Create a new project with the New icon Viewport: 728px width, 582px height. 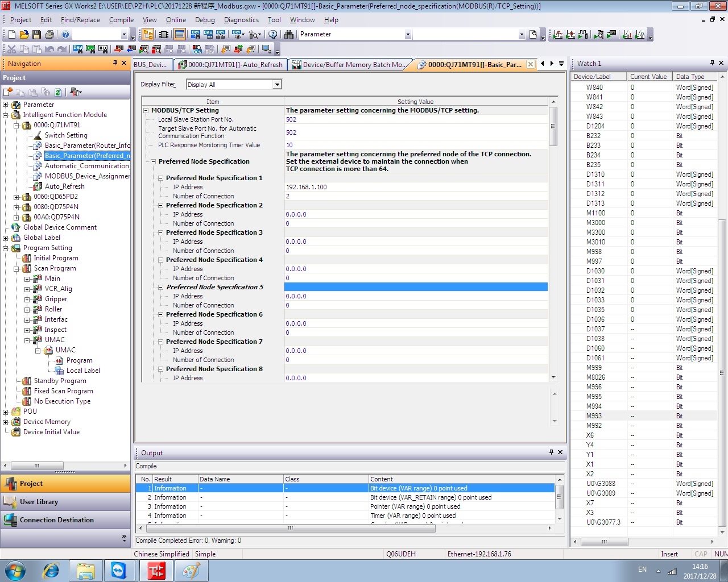(12, 35)
